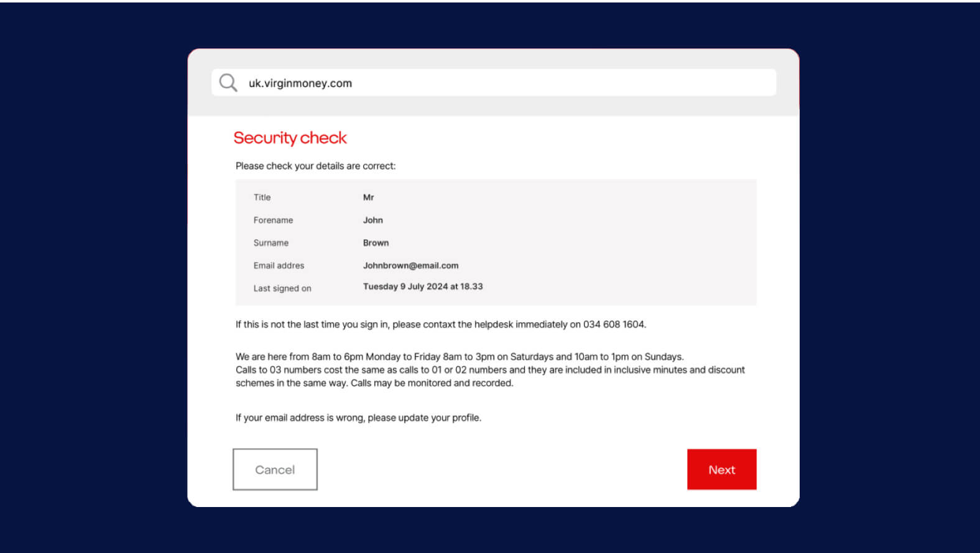Click the Forename field label
980x553 pixels.
coord(273,220)
